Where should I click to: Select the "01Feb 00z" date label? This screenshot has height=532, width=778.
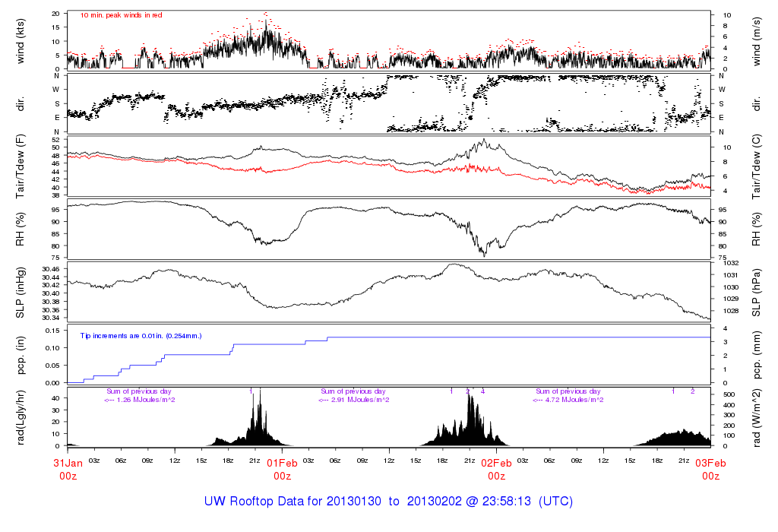point(283,470)
